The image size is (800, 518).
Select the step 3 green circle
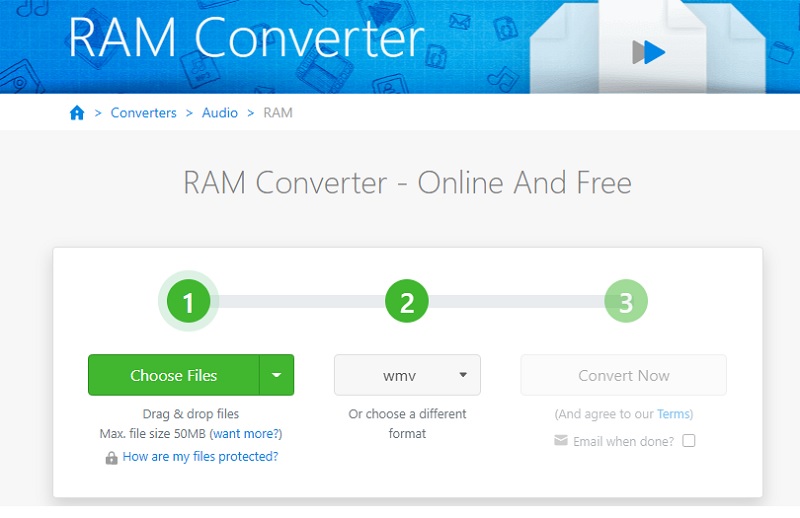click(626, 302)
